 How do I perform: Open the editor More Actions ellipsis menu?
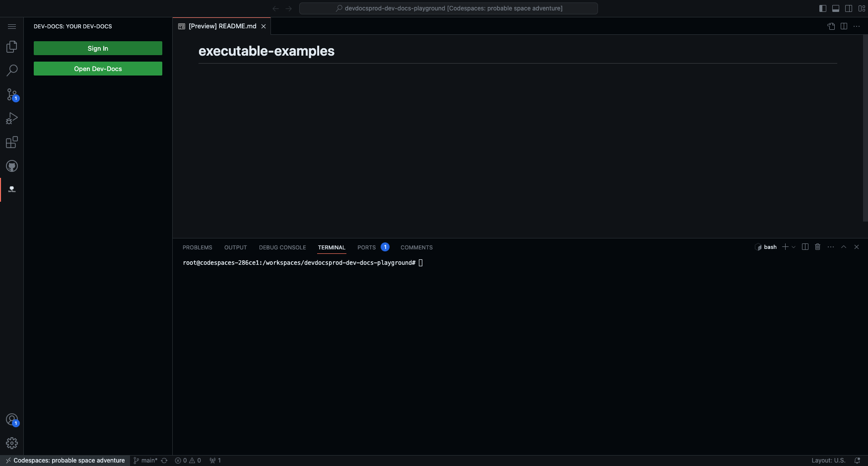(857, 26)
